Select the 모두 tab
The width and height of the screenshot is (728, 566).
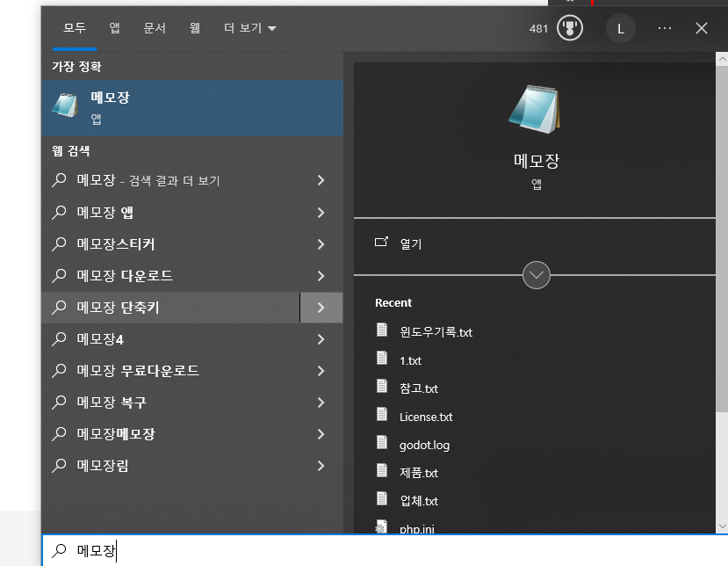point(75,28)
